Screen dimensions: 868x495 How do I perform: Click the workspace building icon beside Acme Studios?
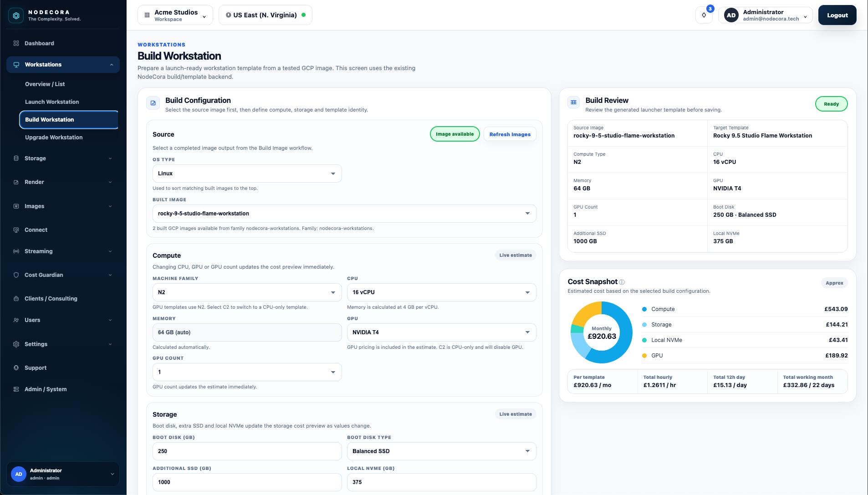(147, 15)
